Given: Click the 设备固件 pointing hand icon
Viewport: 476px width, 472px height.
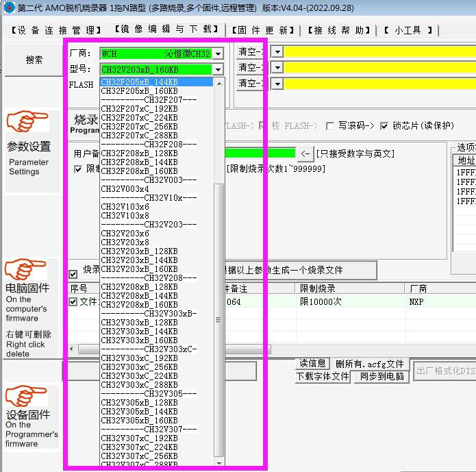Looking at the screenshot, I should coord(26,396).
